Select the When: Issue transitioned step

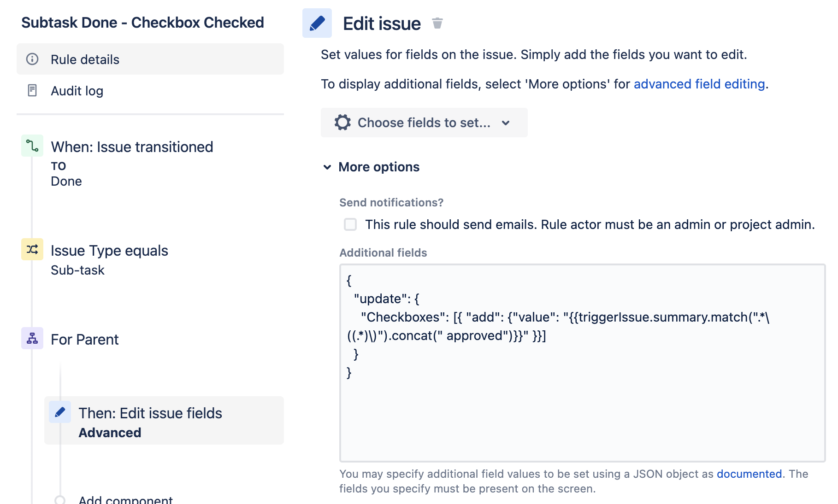coord(132,147)
